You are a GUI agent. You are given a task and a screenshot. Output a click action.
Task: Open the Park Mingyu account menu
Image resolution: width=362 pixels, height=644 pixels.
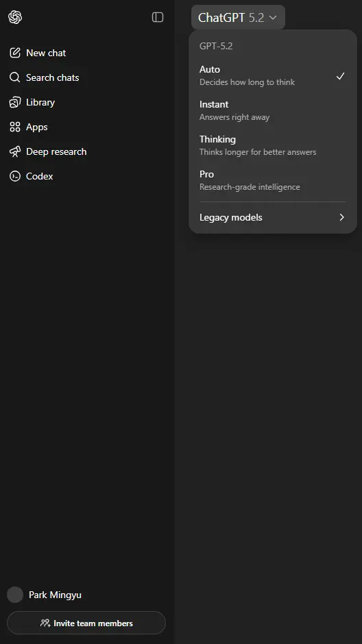[45, 595]
